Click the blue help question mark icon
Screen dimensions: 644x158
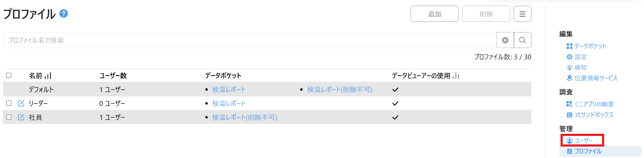(64, 14)
